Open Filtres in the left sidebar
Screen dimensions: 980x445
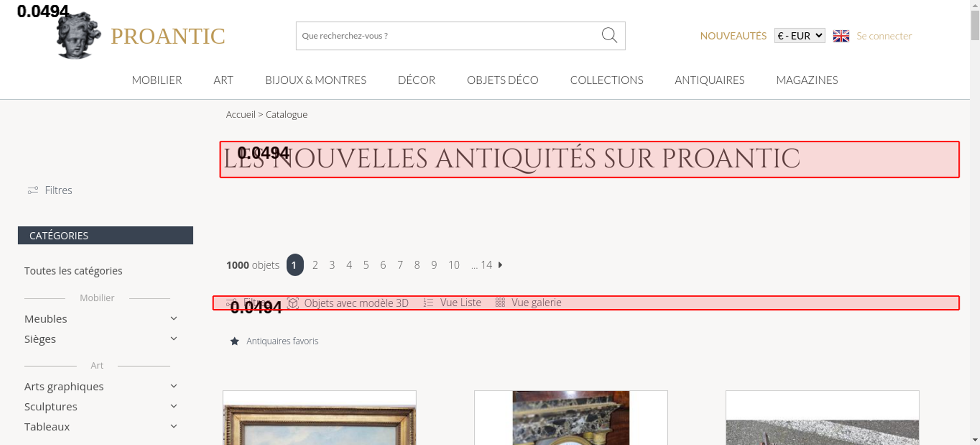(50, 190)
